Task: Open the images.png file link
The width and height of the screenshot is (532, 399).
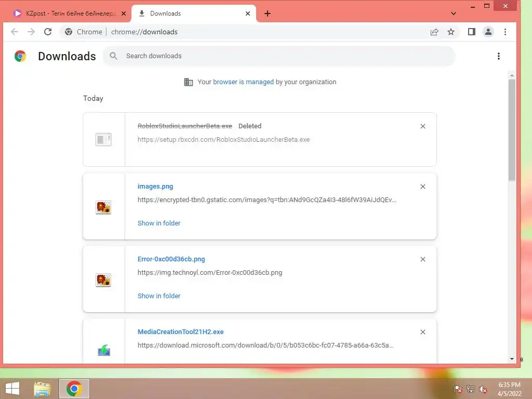Action: (x=155, y=187)
